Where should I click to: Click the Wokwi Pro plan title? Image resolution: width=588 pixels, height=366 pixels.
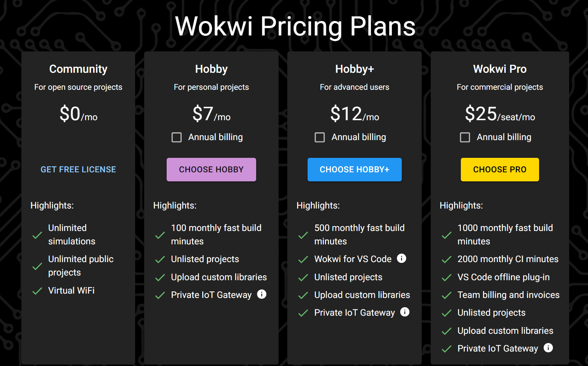coord(500,69)
